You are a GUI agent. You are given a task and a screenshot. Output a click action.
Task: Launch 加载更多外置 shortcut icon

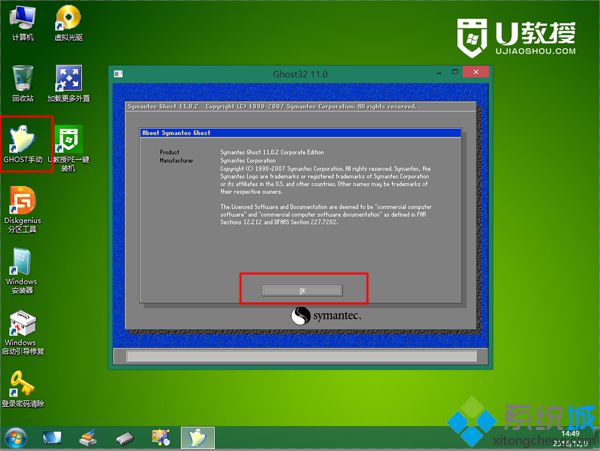coord(68,83)
